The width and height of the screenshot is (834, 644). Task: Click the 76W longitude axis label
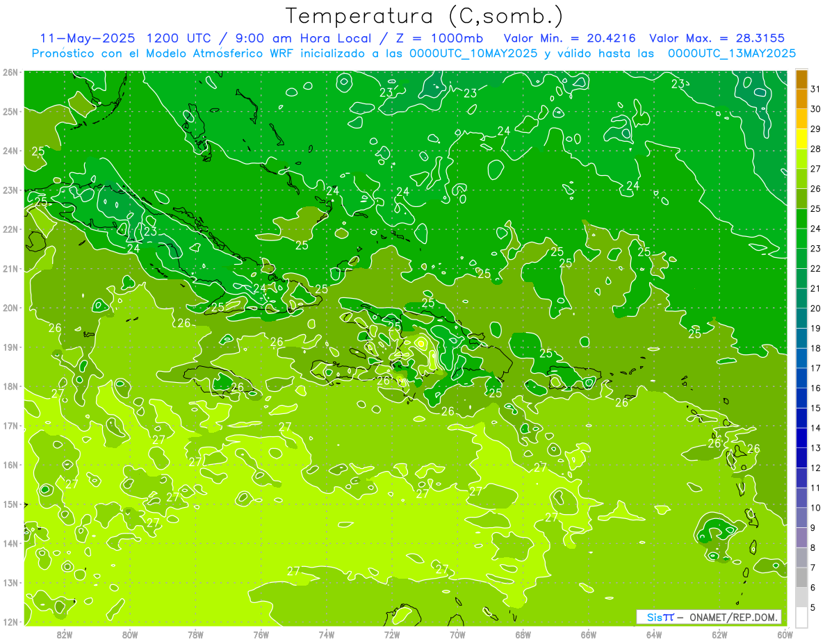coord(261,634)
